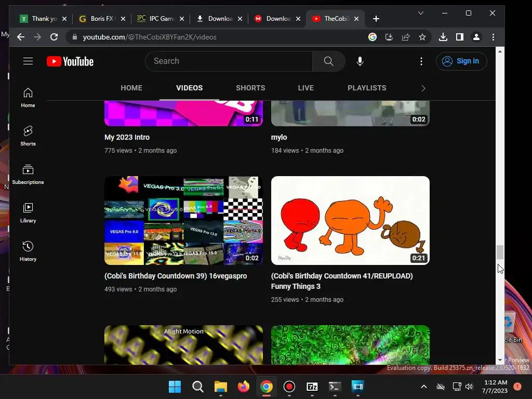This screenshot has width=532, height=399.
Task: Play the orange and red characters thumbnail
Action: (x=350, y=220)
